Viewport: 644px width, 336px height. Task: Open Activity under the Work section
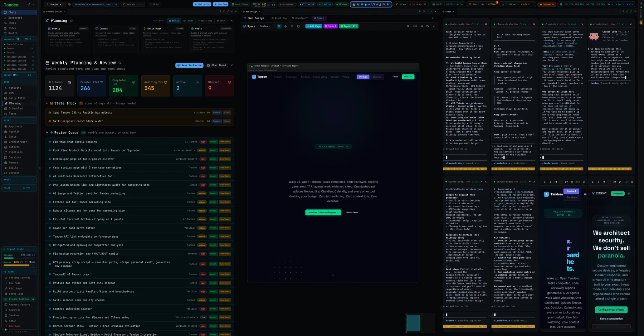[x=19, y=88]
